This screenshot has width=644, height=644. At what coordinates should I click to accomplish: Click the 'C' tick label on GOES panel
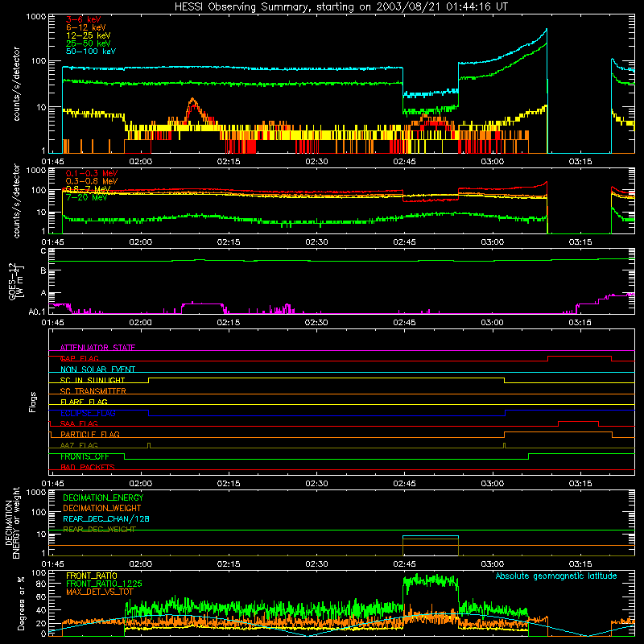[43, 251]
